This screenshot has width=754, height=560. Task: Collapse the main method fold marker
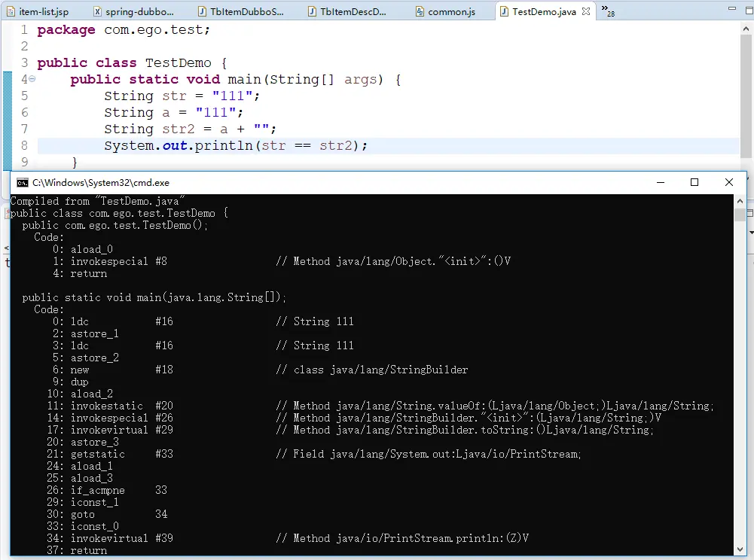point(32,79)
